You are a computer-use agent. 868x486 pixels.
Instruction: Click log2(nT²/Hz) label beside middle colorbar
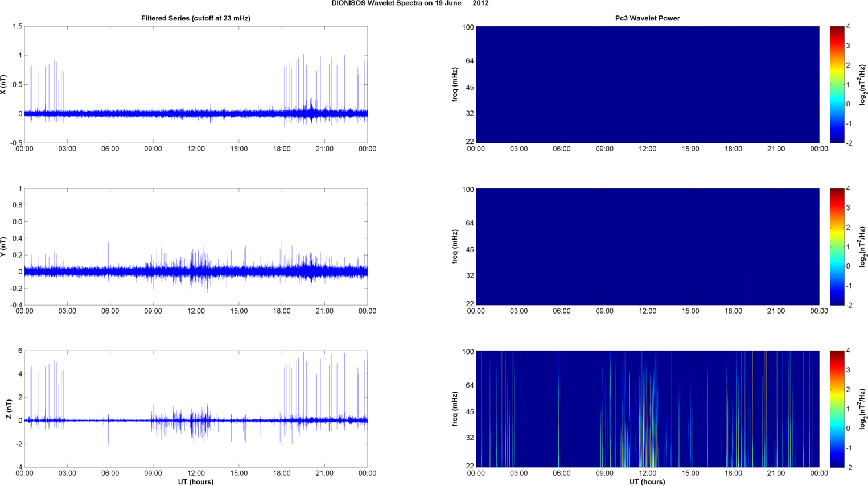click(863, 247)
